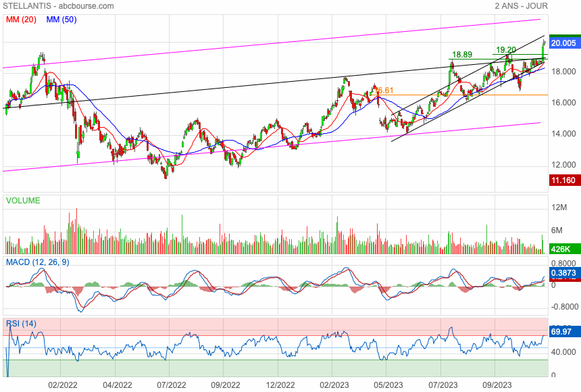
Task: Select the MM (50) legend label
Action: [61, 20]
